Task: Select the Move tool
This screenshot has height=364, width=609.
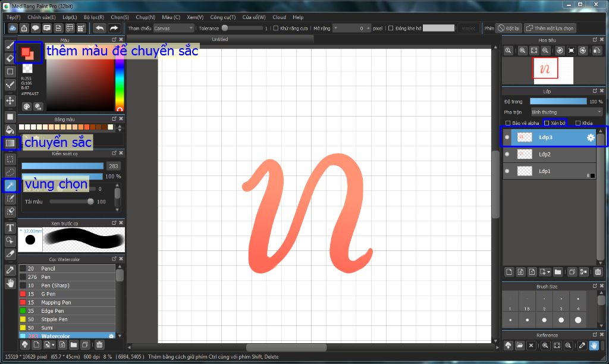Action: (x=10, y=101)
